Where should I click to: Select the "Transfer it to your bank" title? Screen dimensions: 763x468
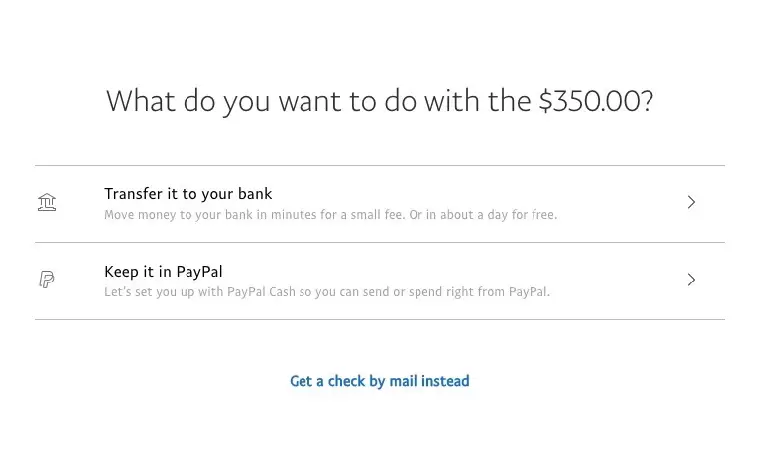pyautogui.click(x=188, y=194)
